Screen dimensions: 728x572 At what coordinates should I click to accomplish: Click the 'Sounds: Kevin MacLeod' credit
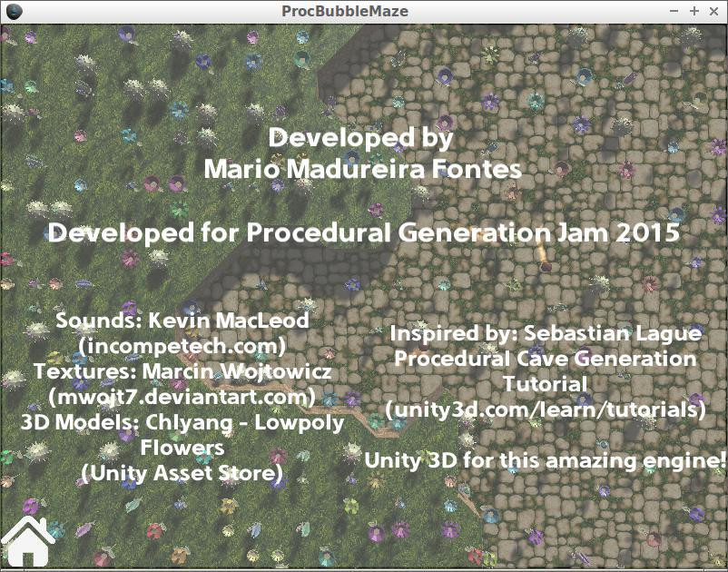pos(182,321)
